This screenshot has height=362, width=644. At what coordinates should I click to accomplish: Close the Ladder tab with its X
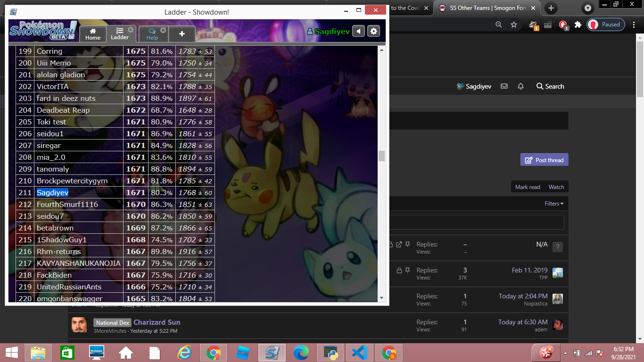coord(131,30)
